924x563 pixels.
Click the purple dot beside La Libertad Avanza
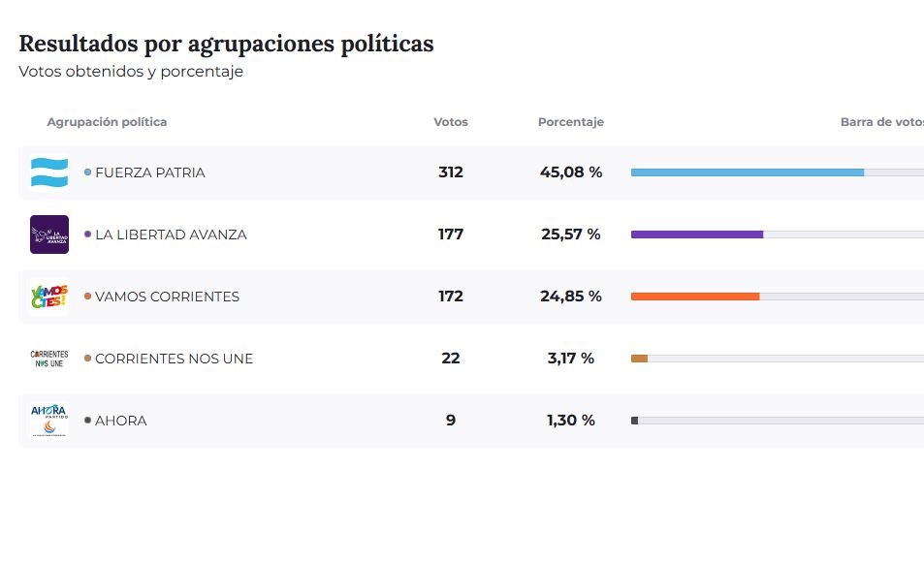88,235
